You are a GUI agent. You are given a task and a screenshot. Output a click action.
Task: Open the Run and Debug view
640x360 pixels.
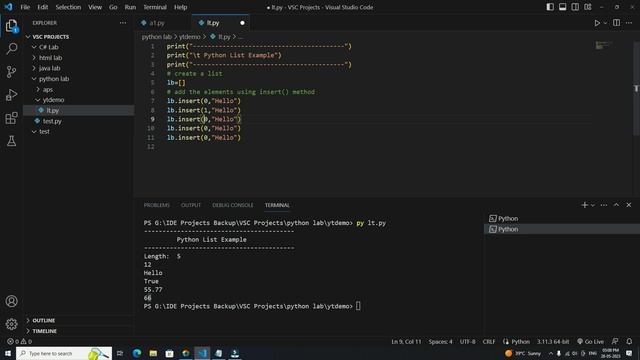tap(11, 95)
